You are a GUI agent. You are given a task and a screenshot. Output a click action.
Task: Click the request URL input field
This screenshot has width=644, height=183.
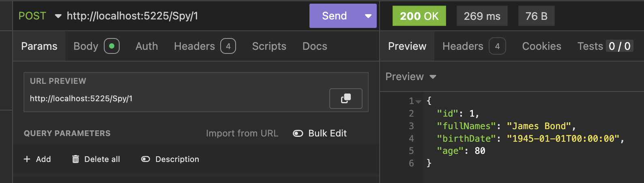click(x=182, y=16)
